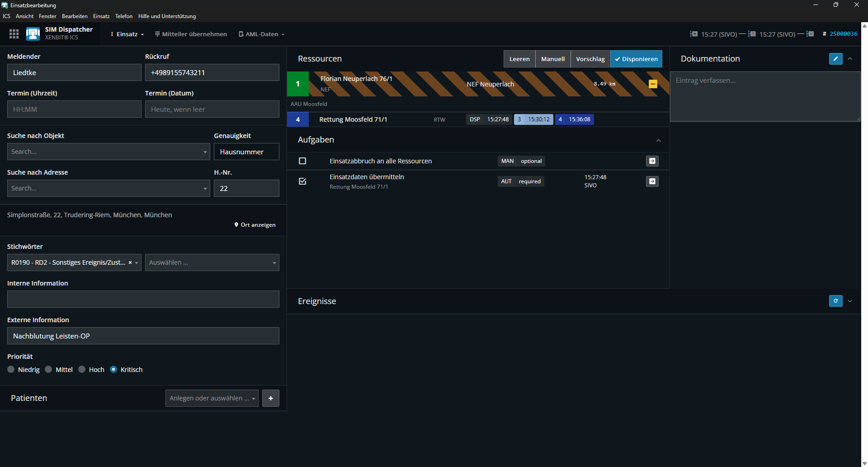Click the Disponieren button
868x467 pixels.
coord(636,59)
